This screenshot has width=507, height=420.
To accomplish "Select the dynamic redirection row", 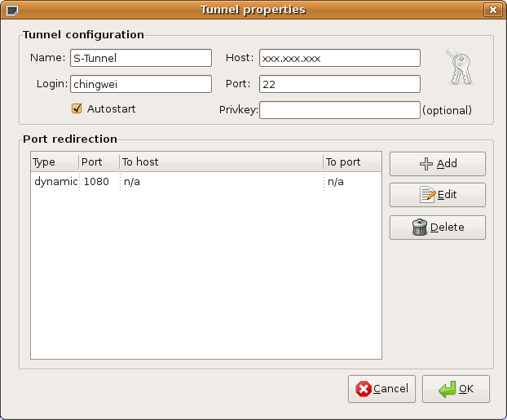I will 206,182.
